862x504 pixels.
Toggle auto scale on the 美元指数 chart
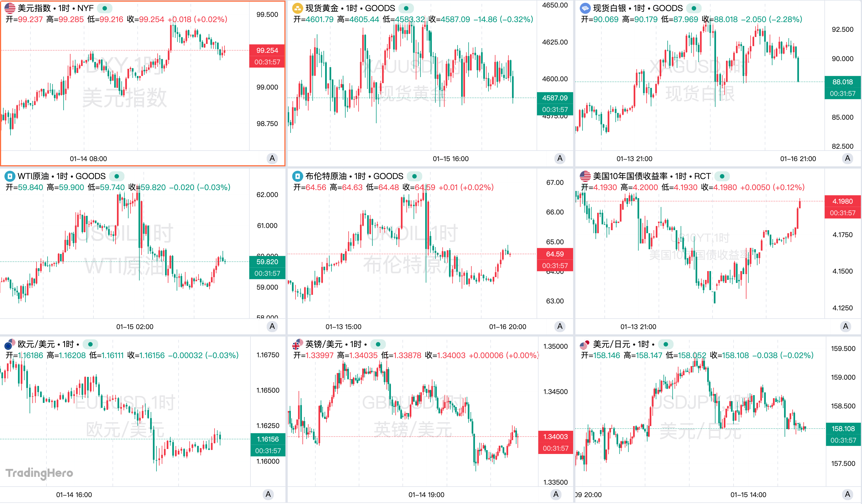coord(272,158)
